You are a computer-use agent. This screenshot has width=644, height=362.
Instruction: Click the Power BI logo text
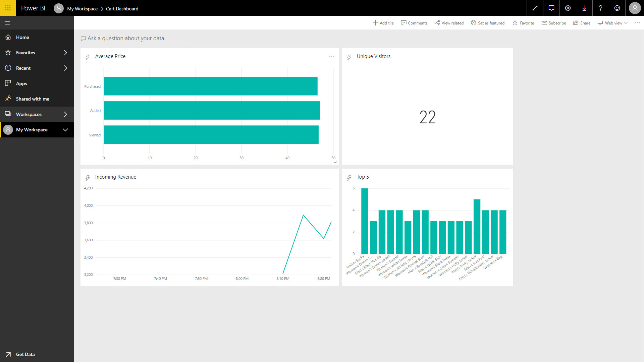click(x=33, y=8)
